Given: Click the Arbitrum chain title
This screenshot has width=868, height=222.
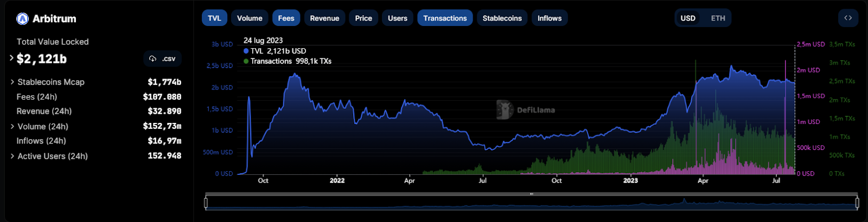Looking at the screenshot, I should tap(54, 18).
